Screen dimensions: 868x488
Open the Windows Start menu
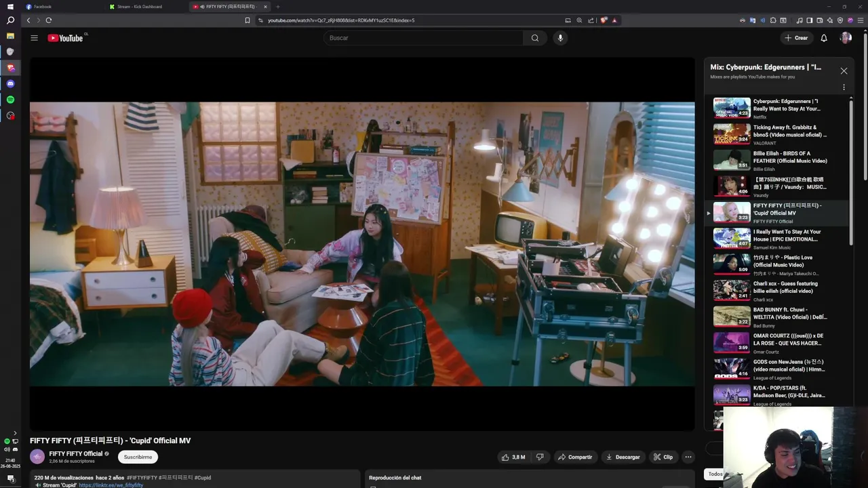point(10,7)
